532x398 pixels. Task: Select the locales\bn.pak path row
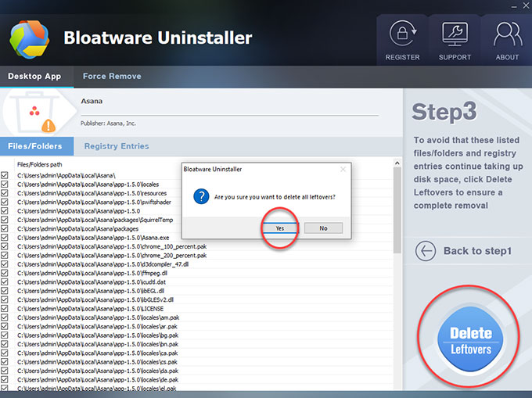(x=98, y=344)
